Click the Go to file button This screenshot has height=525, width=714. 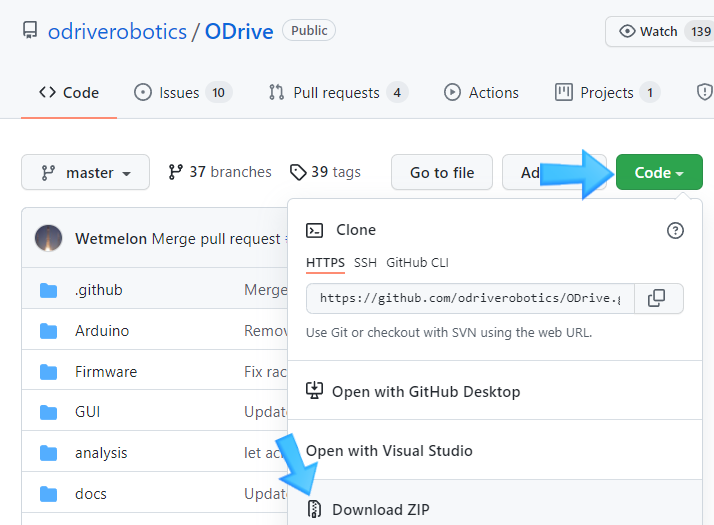(x=442, y=172)
